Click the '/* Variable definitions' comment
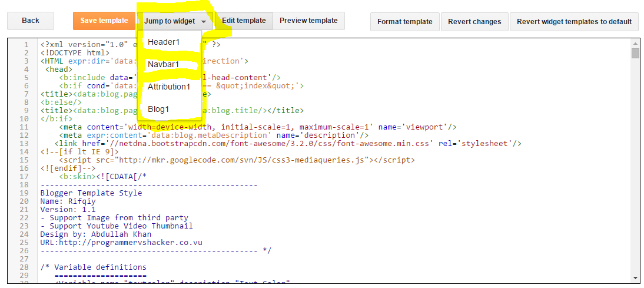644x288 pixels. pyautogui.click(x=93, y=267)
